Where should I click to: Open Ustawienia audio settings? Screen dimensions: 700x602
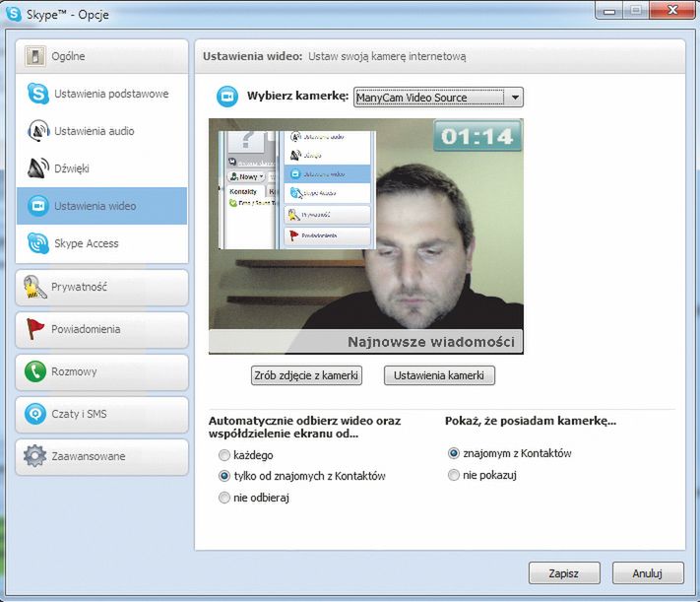coord(101,131)
